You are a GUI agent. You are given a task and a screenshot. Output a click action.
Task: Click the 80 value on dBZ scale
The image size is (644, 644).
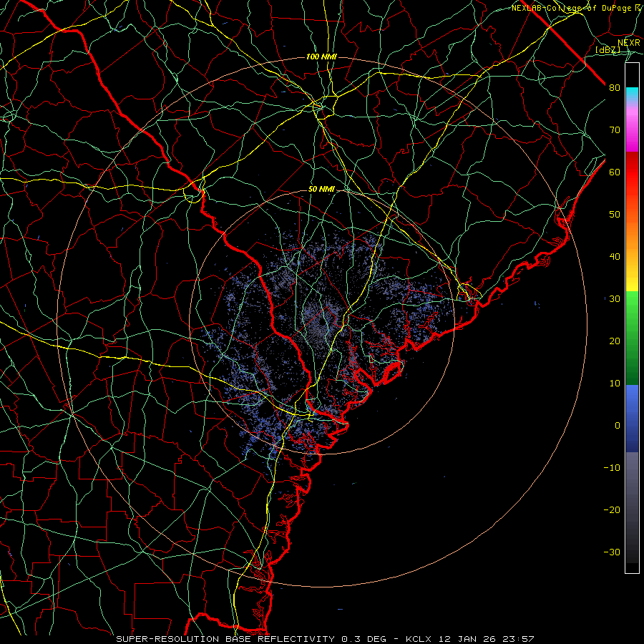[615, 88]
